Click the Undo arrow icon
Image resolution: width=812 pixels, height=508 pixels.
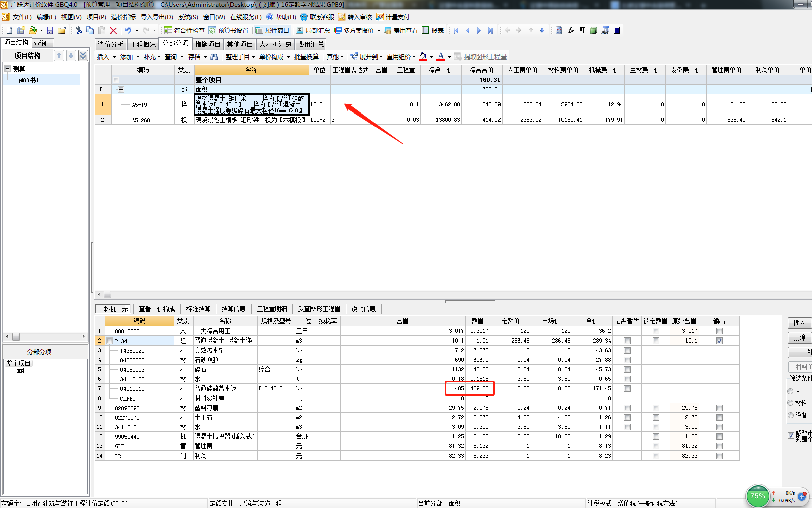[128, 31]
